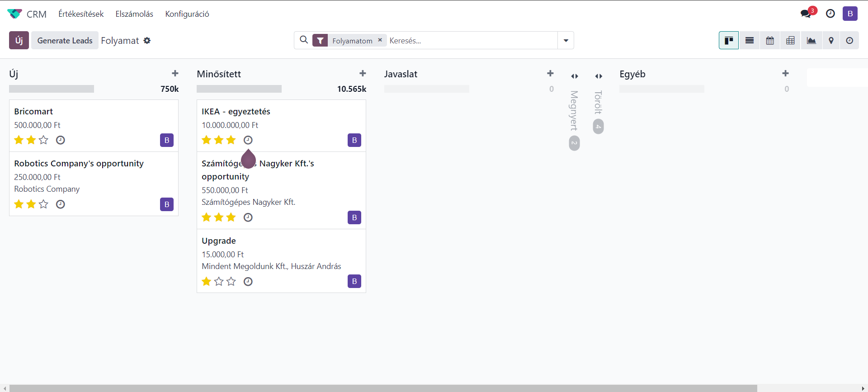Switch to calendar view
The width and height of the screenshot is (868, 392).
click(x=770, y=40)
